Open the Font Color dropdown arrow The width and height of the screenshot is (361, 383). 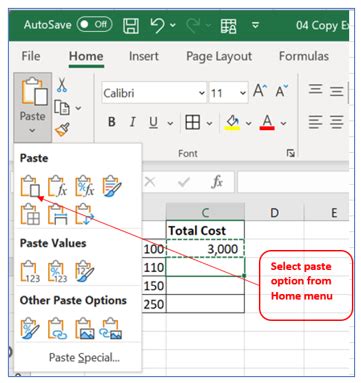point(283,123)
